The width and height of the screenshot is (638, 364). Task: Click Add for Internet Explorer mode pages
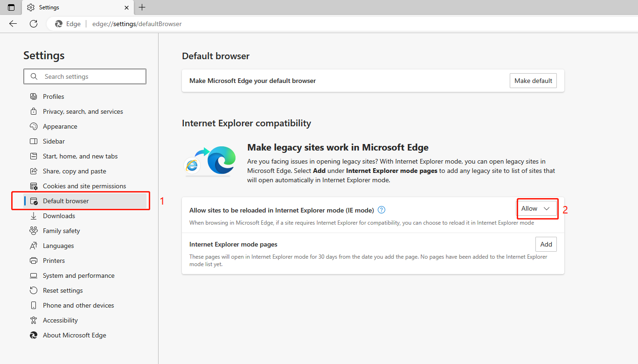[x=546, y=244]
